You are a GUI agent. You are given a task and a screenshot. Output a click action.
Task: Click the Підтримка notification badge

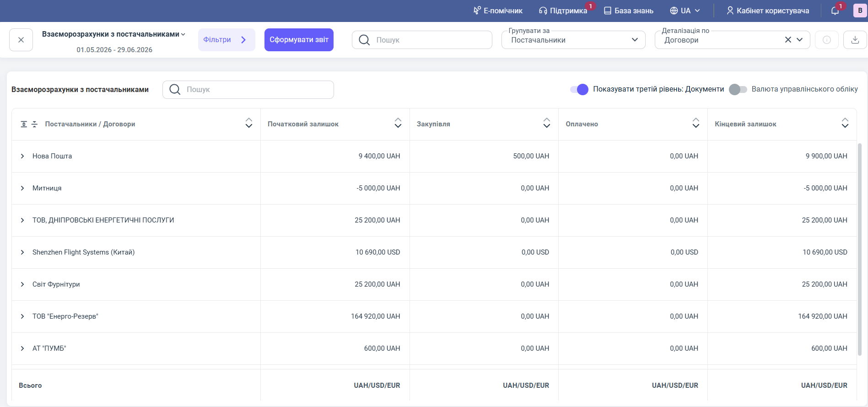click(x=591, y=6)
